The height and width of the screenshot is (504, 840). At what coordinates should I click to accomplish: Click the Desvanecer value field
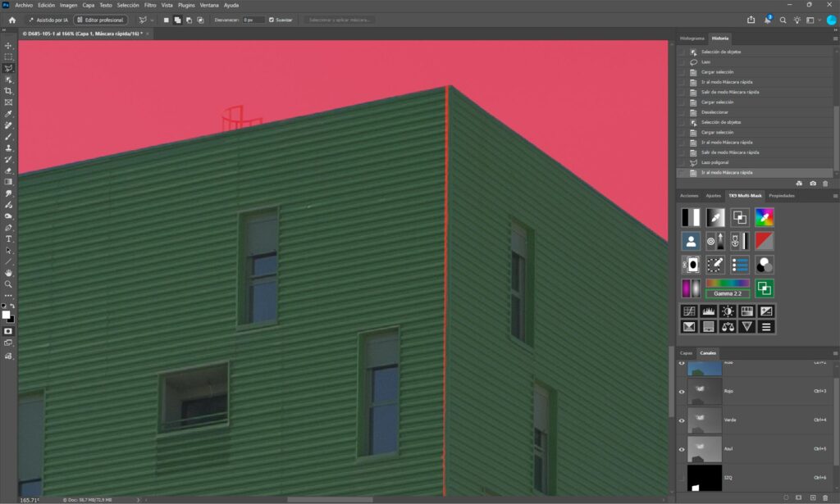(x=253, y=20)
